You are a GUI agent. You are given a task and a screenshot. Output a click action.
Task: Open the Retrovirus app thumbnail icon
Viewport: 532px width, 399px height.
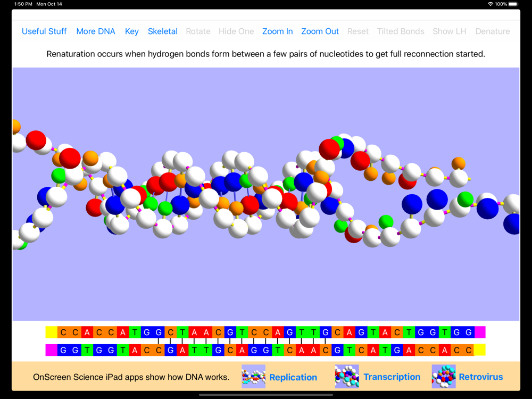pos(444,377)
